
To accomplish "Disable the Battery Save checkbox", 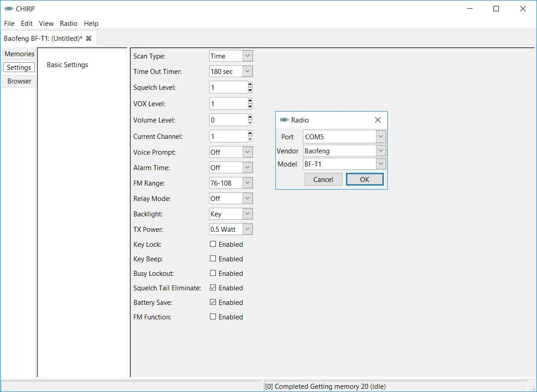I will click(x=213, y=302).
